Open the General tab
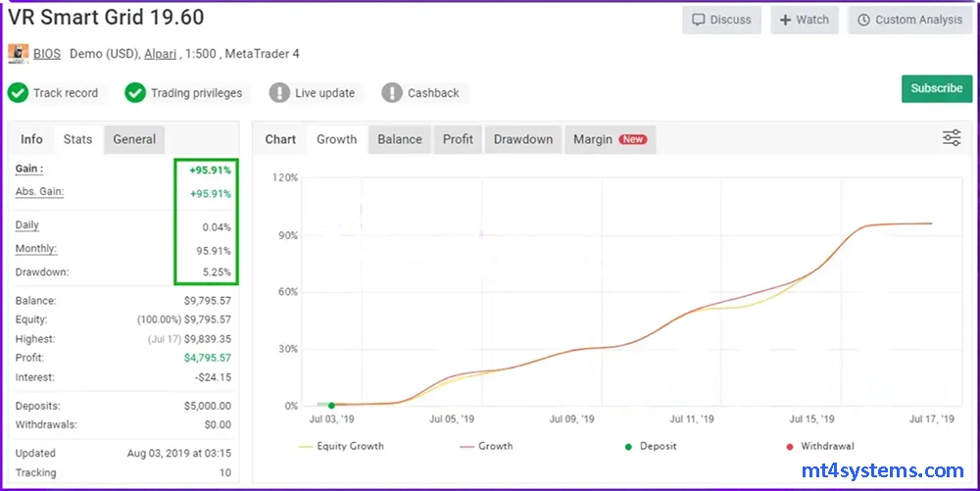Image resolution: width=980 pixels, height=491 pixels. [x=134, y=139]
